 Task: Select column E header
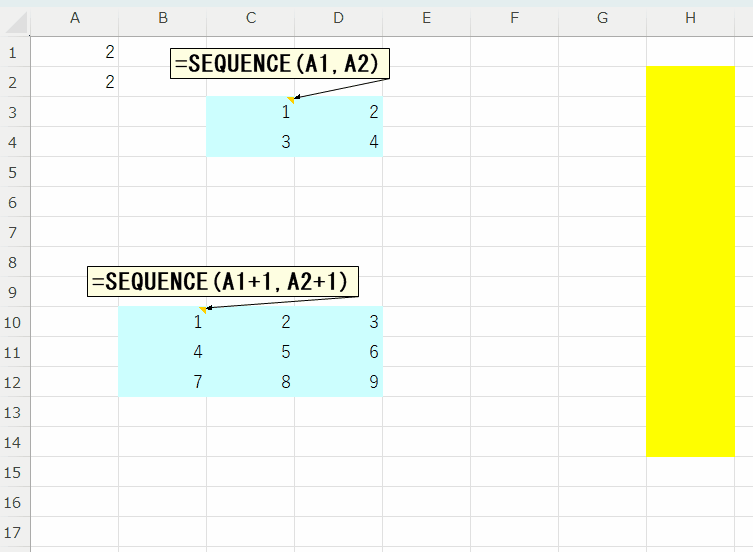point(426,18)
